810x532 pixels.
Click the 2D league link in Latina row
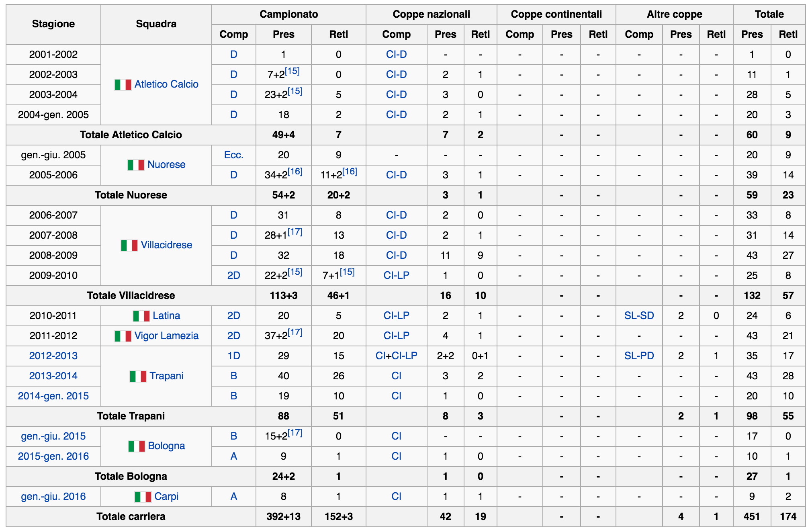234,316
